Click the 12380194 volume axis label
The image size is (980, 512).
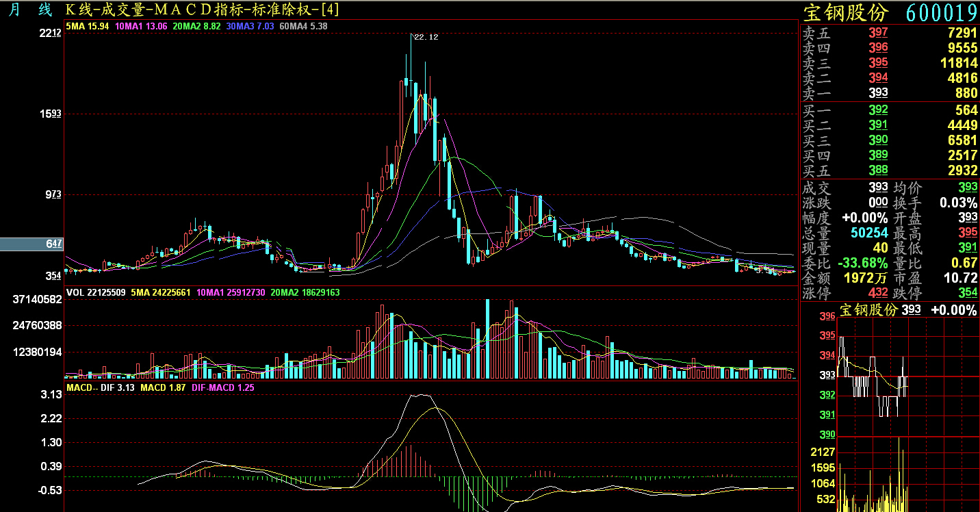(38, 352)
